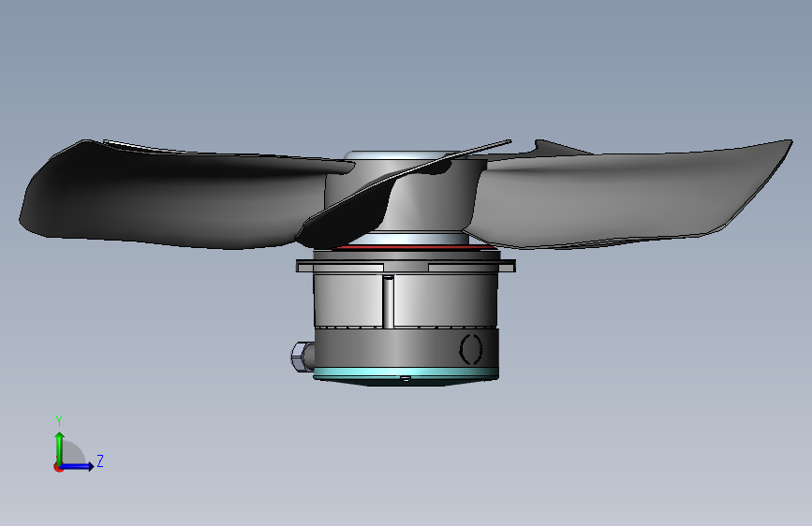Select the hex cable gland on the motor
812x526 pixels.
302,357
